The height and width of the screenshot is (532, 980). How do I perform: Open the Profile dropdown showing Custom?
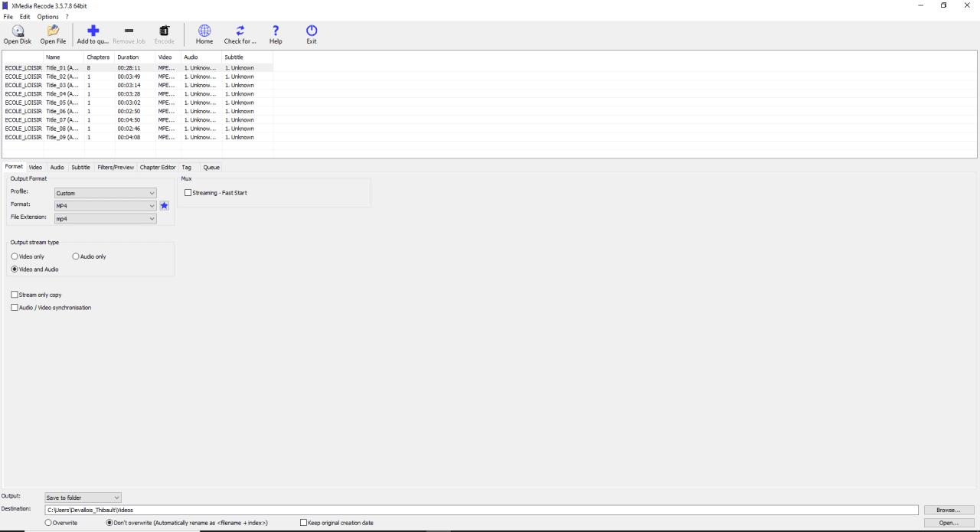click(106, 193)
